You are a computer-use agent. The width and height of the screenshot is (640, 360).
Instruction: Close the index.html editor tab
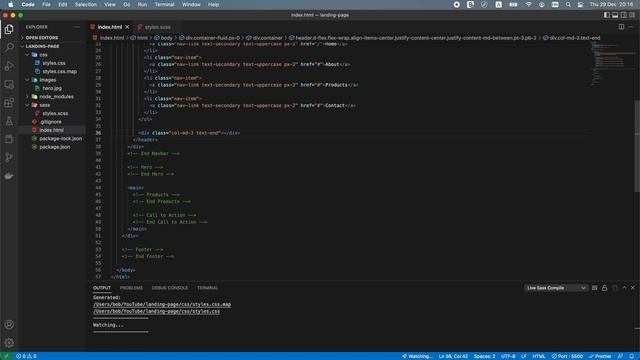[127, 27]
